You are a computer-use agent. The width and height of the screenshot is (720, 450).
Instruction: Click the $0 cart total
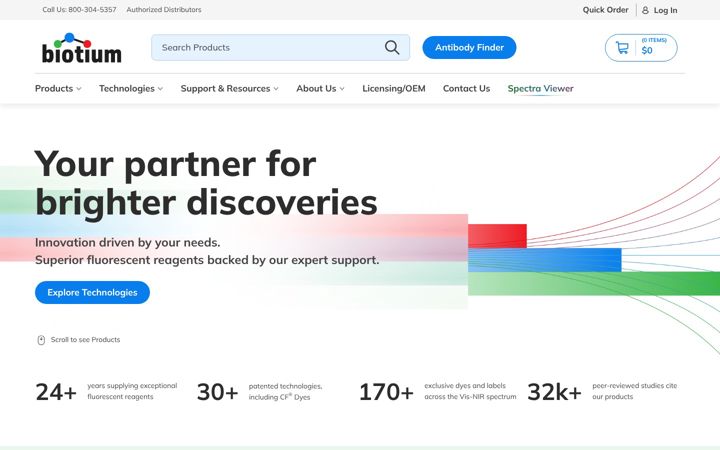coord(647,51)
